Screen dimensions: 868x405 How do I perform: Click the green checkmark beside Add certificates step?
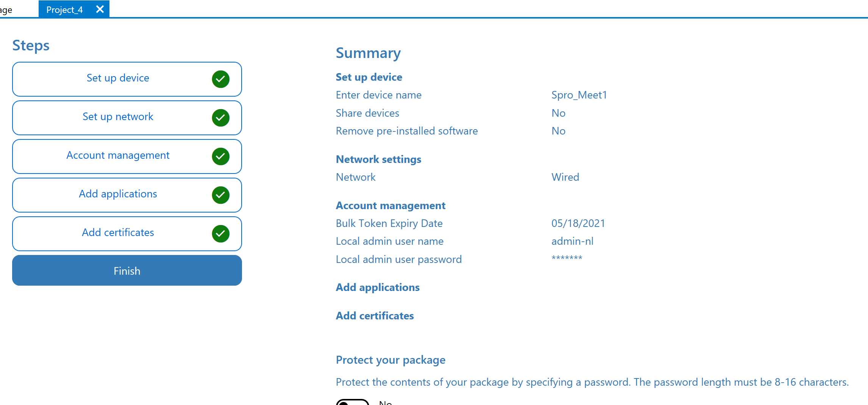[220, 234]
